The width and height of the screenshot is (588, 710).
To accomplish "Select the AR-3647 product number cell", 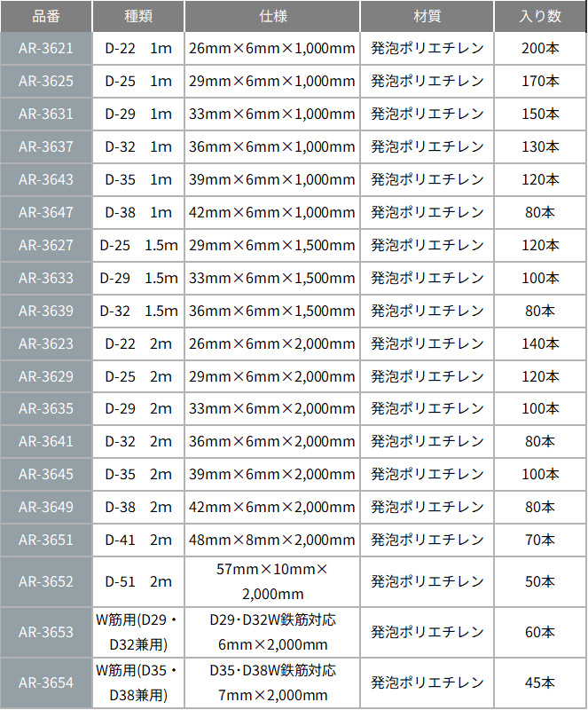I will (x=45, y=212).
